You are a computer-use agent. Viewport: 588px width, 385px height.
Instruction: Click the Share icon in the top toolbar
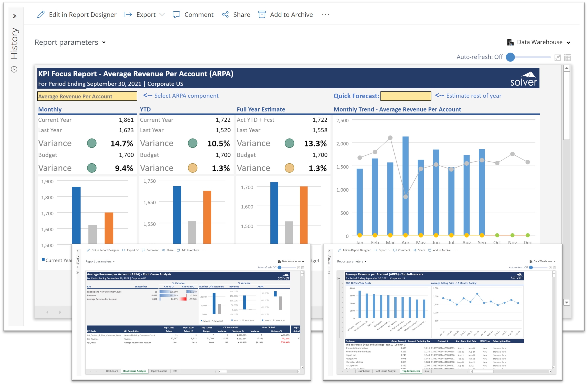225,14
